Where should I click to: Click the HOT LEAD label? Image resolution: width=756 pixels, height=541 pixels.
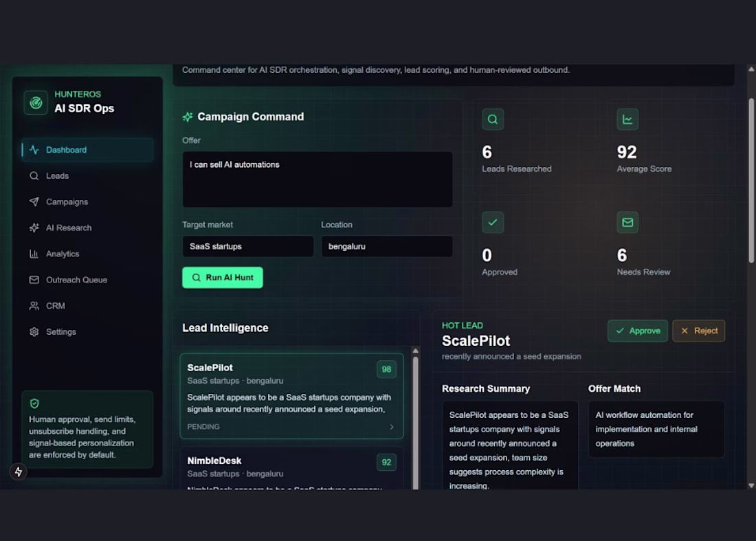(463, 325)
